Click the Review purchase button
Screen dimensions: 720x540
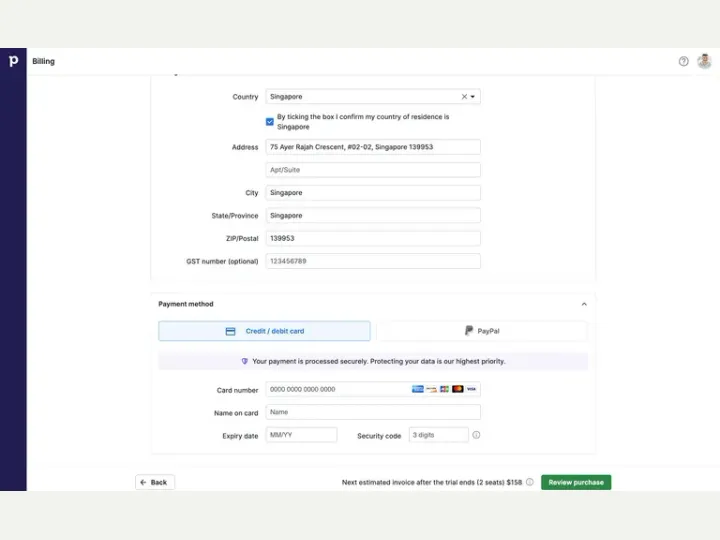click(x=576, y=482)
